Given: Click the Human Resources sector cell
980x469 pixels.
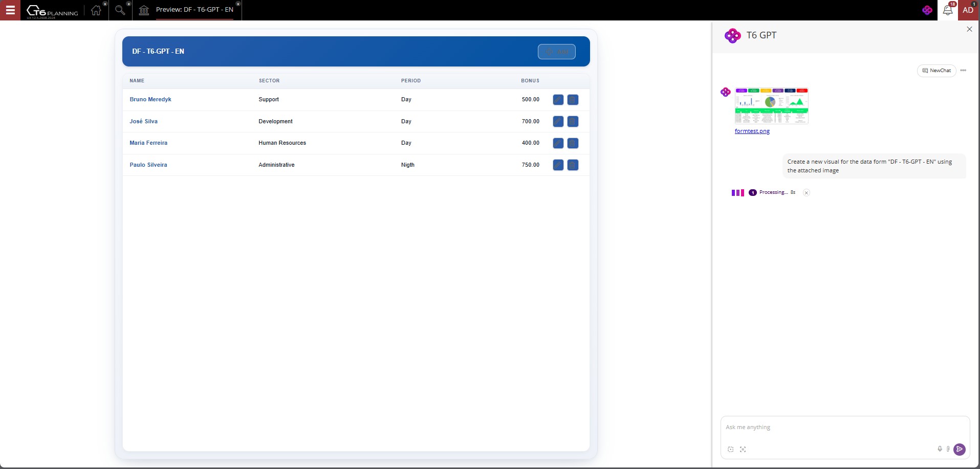Looking at the screenshot, I should click(x=282, y=143).
